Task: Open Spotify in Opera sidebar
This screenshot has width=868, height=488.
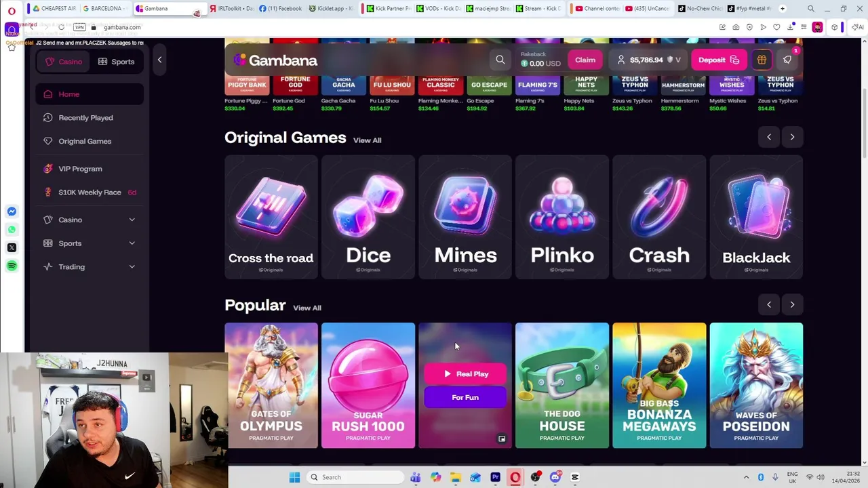Action: [12, 266]
